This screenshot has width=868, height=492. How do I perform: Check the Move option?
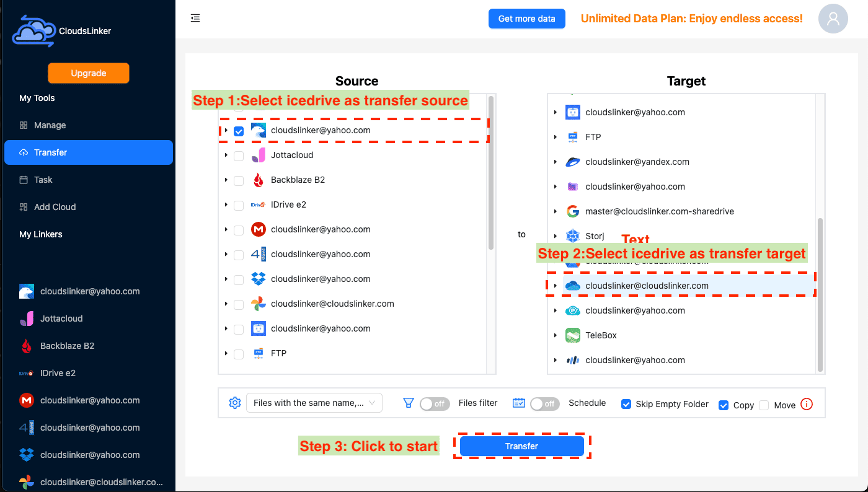click(764, 405)
